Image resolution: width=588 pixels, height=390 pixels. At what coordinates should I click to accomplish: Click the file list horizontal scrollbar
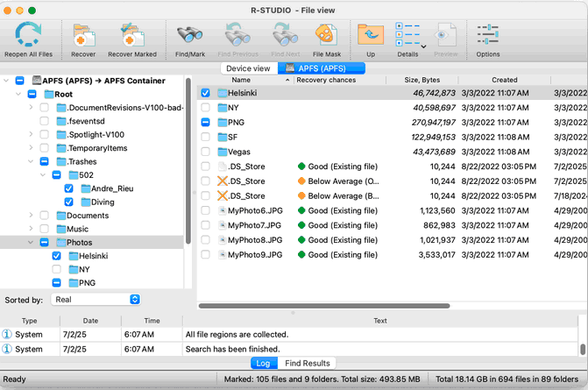(324, 306)
